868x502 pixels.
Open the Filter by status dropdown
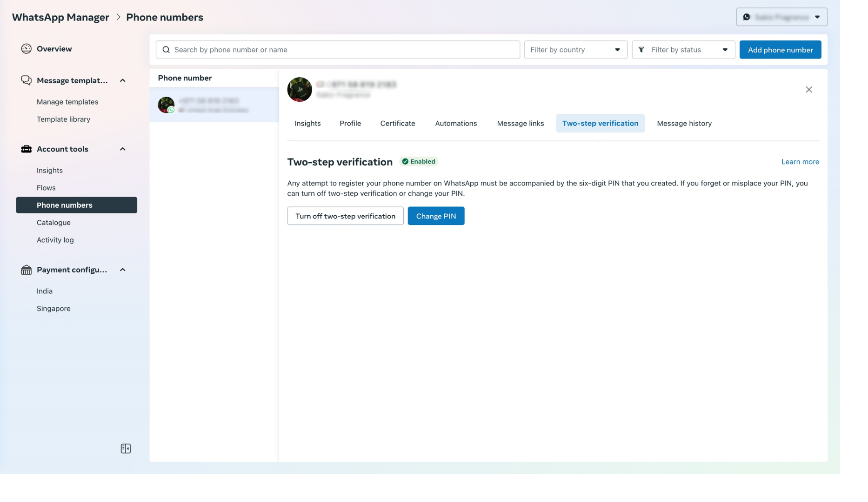click(x=683, y=50)
